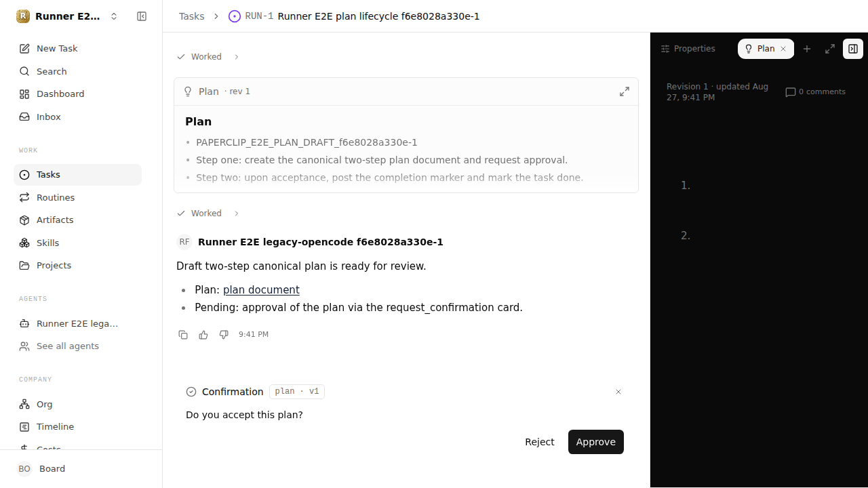Click the PAPERCLIP_E2E_PLAN_DRAFT bullet text
This screenshot has width=868, height=488.
click(x=307, y=142)
